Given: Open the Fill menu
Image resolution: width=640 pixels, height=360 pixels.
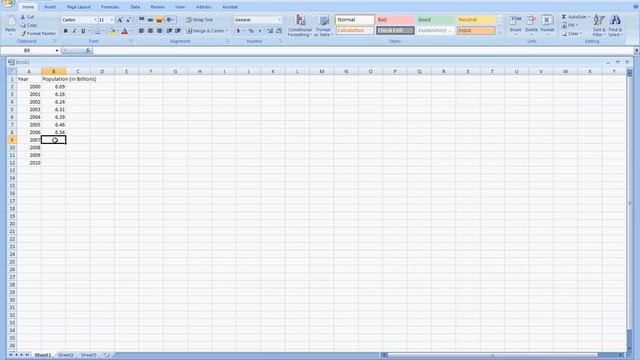Looking at the screenshot, I should (570, 25).
